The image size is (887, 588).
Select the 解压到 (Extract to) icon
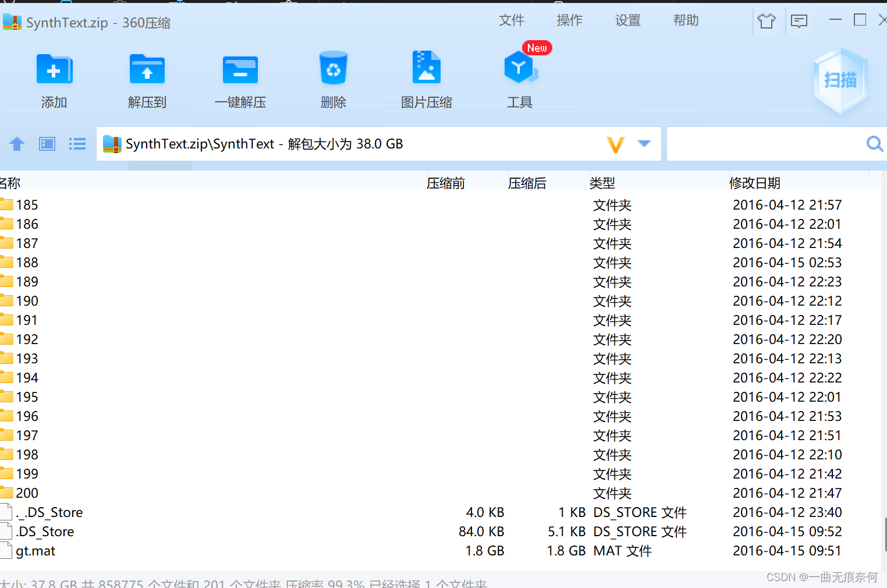(x=147, y=79)
